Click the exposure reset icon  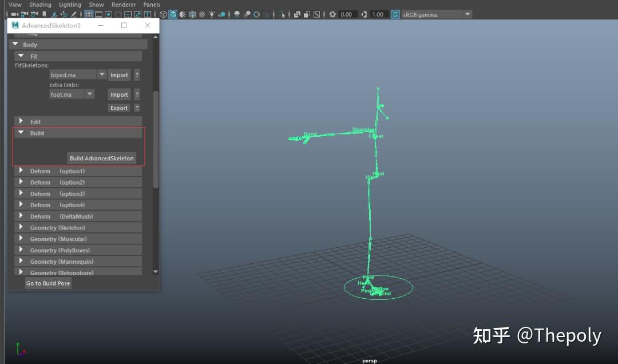coord(332,14)
